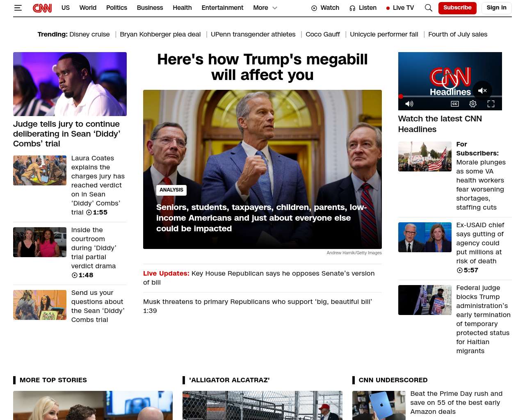Open the Health section
Screen dimensions: 525x420
pyautogui.click(x=182, y=8)
